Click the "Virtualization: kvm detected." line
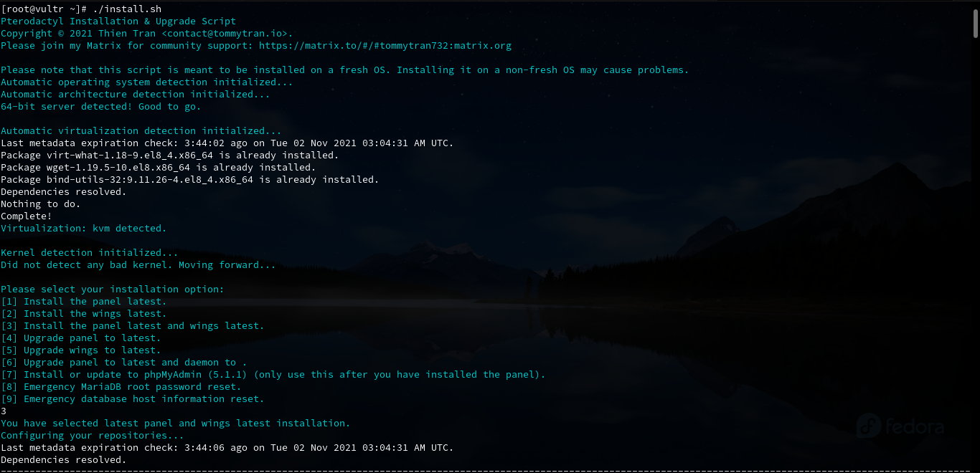The height and width of the screenshot is (473, 980). coord(83,229)
